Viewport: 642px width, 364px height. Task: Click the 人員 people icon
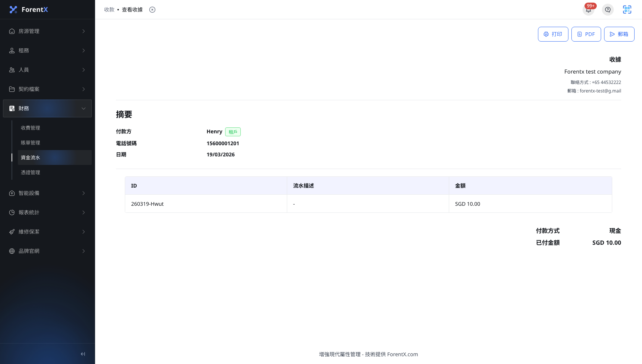(x=12, y=70)
